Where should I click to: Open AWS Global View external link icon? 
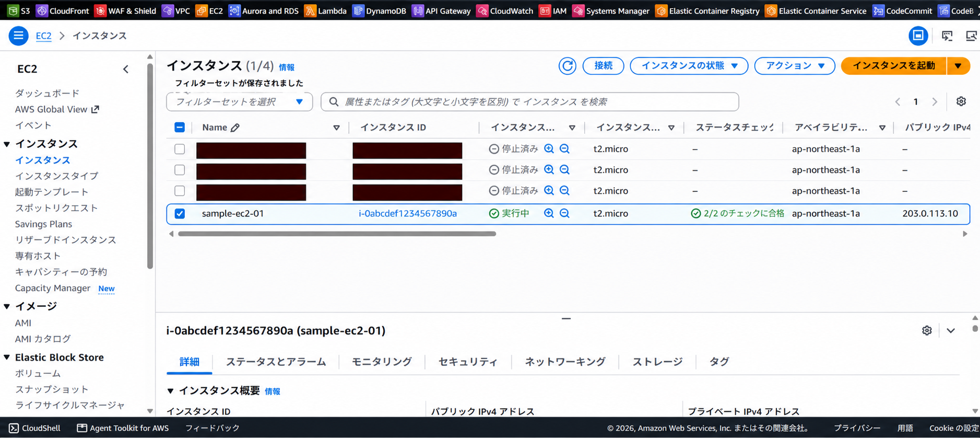coord(95,109)
